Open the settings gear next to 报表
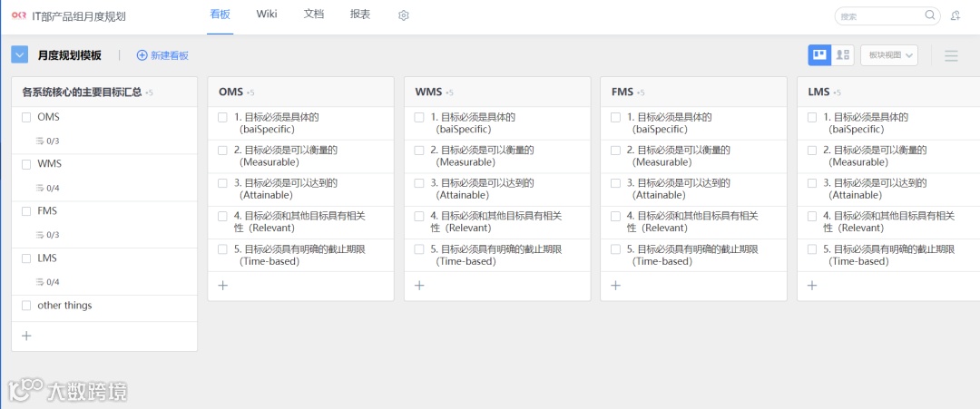 (x=403, y=15)
